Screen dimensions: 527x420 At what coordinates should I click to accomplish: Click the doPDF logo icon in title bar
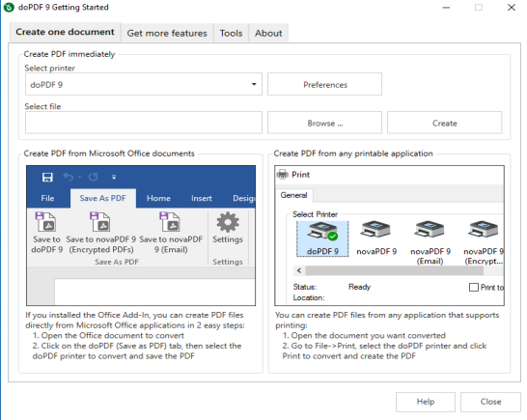click(x=9, y=7)
